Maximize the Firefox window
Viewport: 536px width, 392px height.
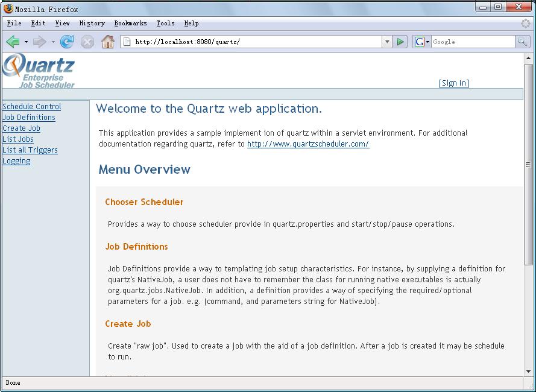pos(498,7)
